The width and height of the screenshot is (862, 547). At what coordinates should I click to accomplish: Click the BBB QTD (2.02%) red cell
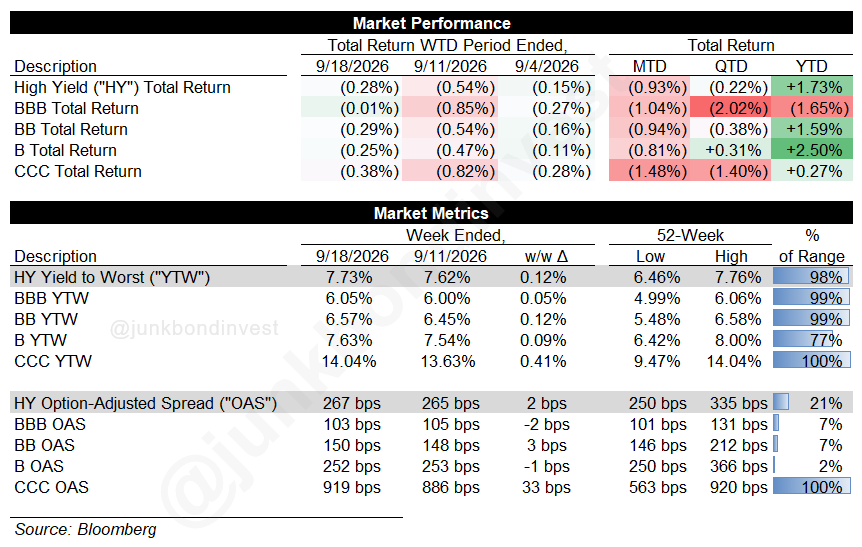(x=730, y=108)
